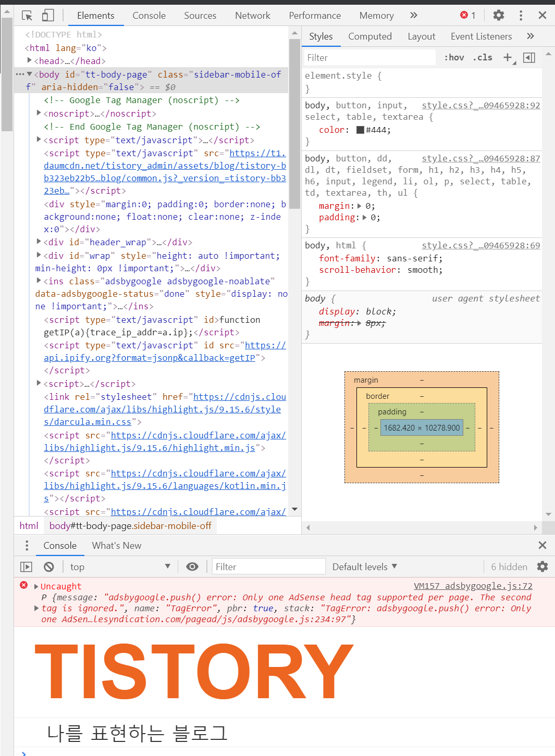Expand the header_wrap div node
Screen dimensions: 555x756
pyautogui.click(x=39, y=242)
